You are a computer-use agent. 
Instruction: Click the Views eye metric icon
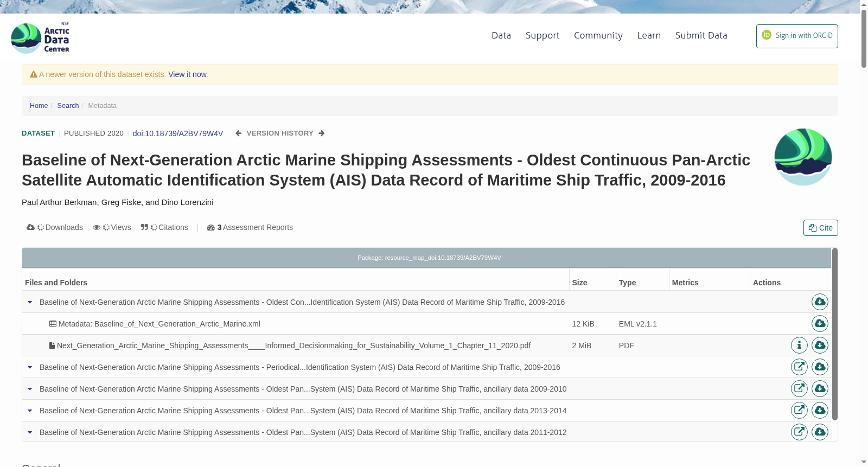pos(97,227)
